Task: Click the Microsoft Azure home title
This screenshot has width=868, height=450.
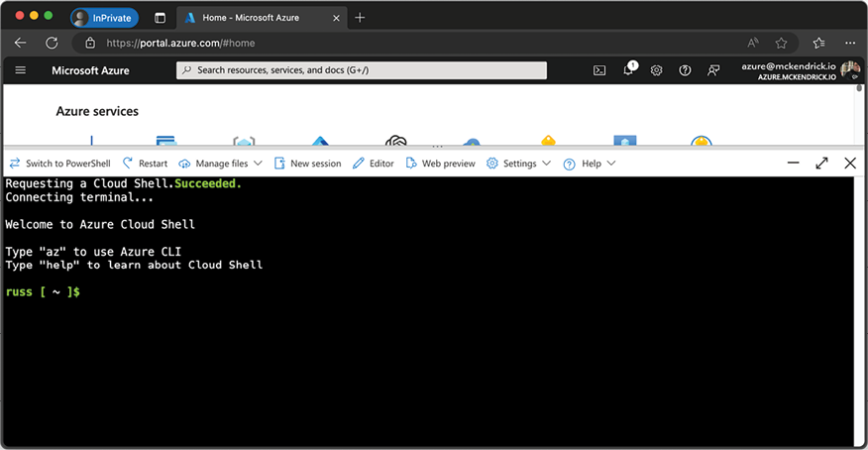Action: pos(90,70)
